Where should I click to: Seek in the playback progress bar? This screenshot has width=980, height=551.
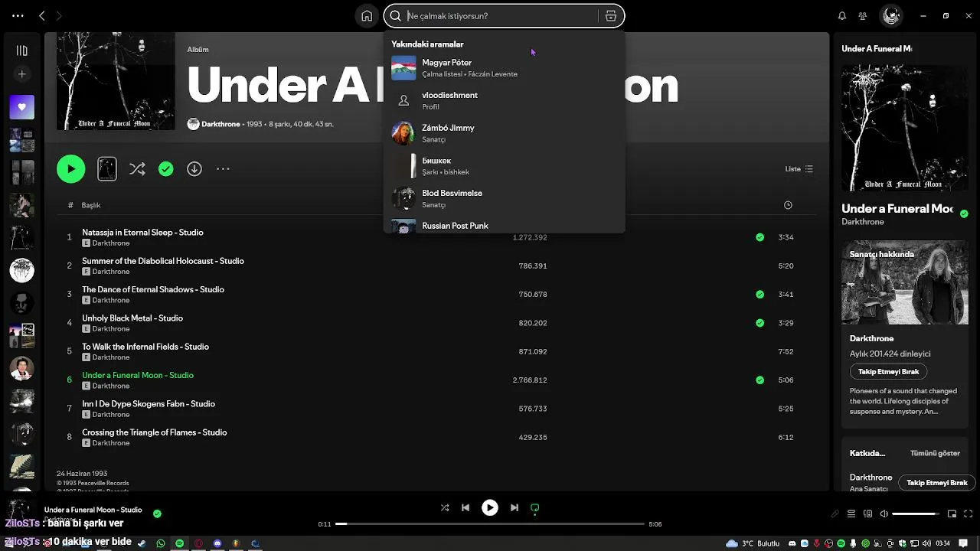tap(490, 524)
